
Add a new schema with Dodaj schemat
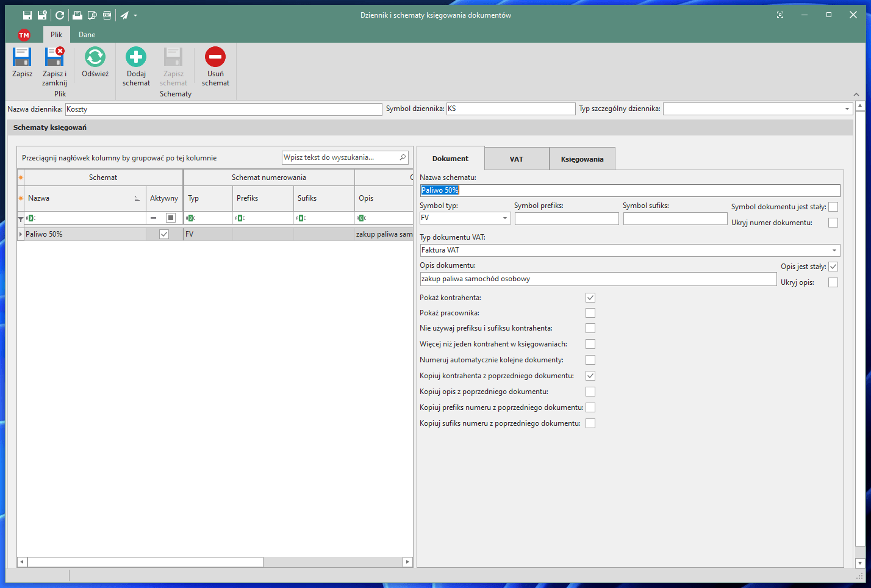point(136,57)
